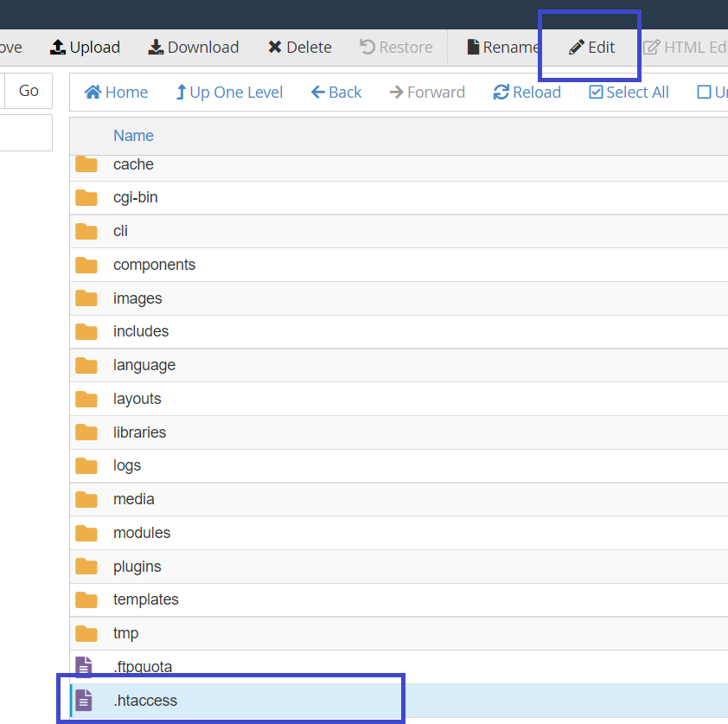
Task: Open the Edit tool for the selected file
Action: [x=591, y=48]
